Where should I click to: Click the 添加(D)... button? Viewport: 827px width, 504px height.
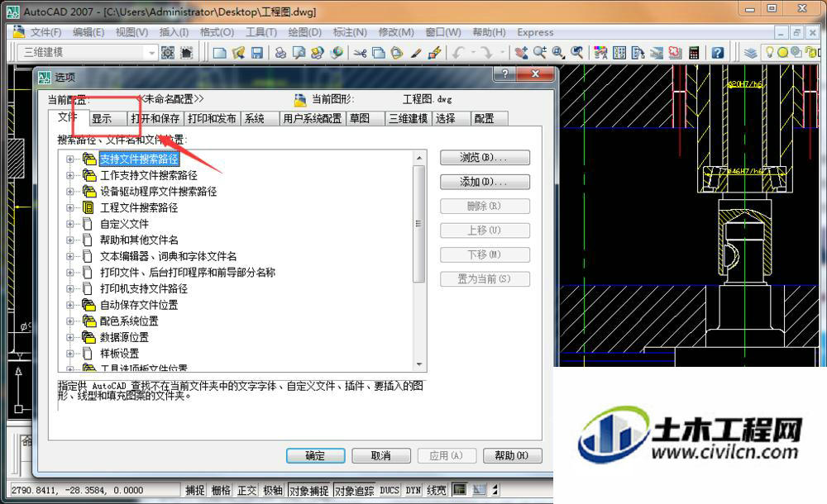click(x=485, y=182)
